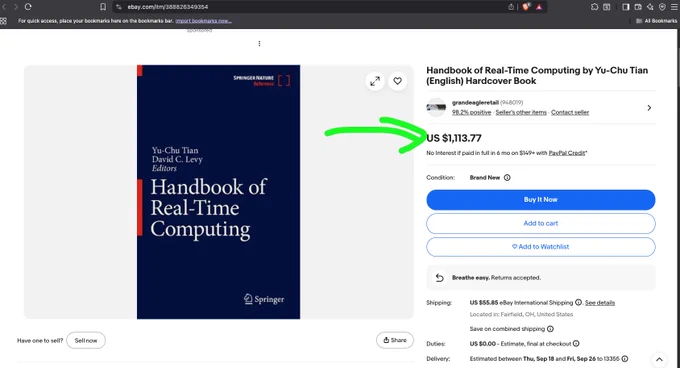This screenshot has height=368, width=680.
Task: Click the Sell now button
Action: point(86,340)
